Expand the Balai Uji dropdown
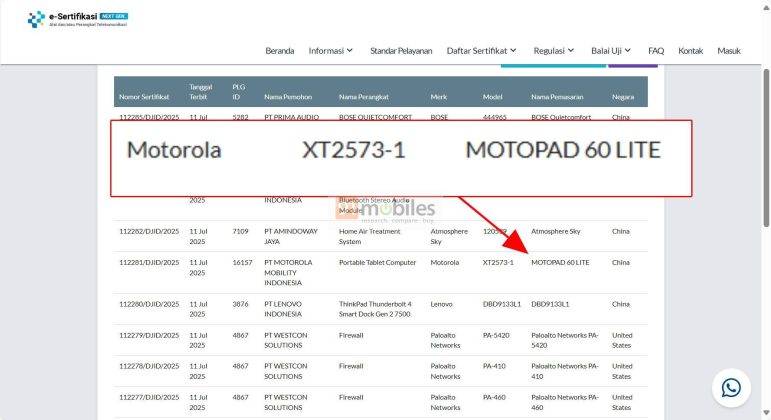The height and width of the screenshot is (420, 771). (x=611, y=51)
